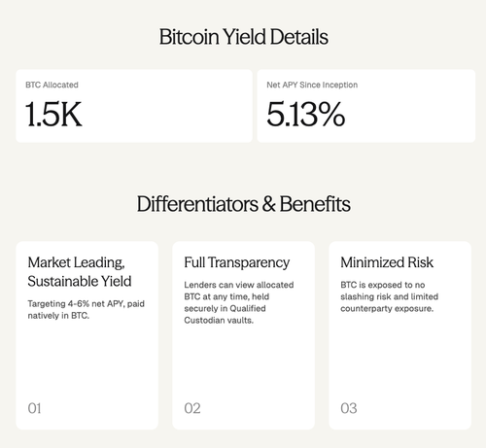Image resolution: width=486 pixels, height=448 pixels.
Task: Click the 02 card number
Action: pos(192,408)
